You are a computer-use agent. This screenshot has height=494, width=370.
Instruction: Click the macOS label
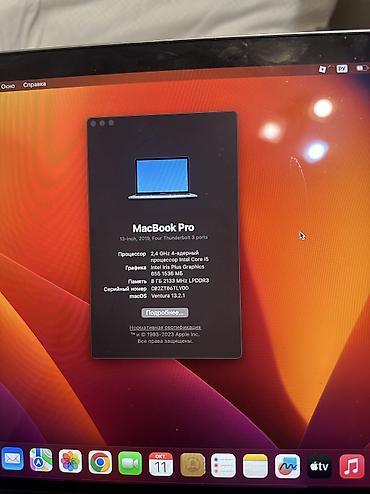click(138, 296)
